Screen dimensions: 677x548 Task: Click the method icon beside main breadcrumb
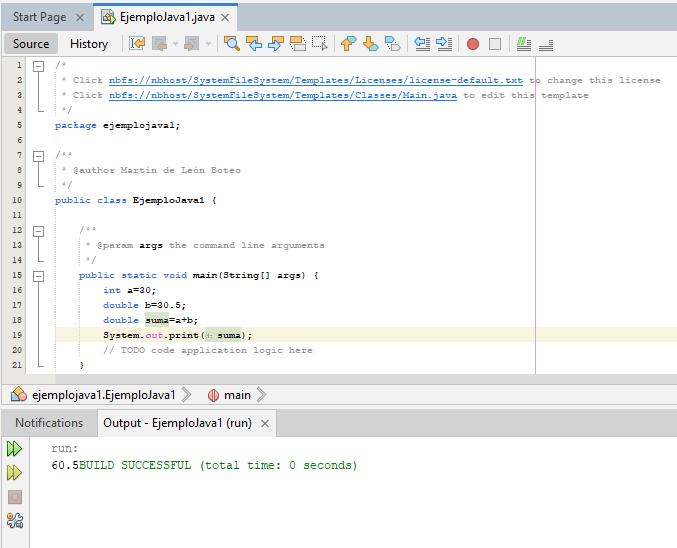213,395
